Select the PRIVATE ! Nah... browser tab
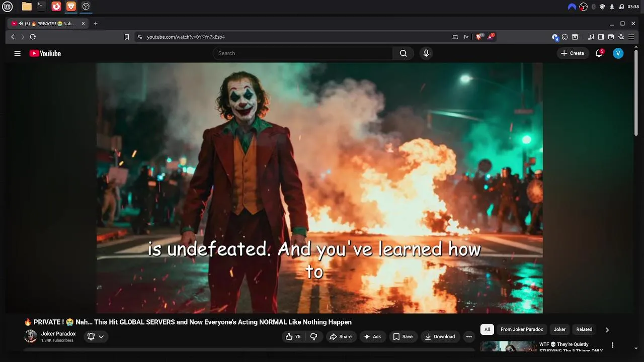Viewport: 644px width, 362px height. click(48, 24)
